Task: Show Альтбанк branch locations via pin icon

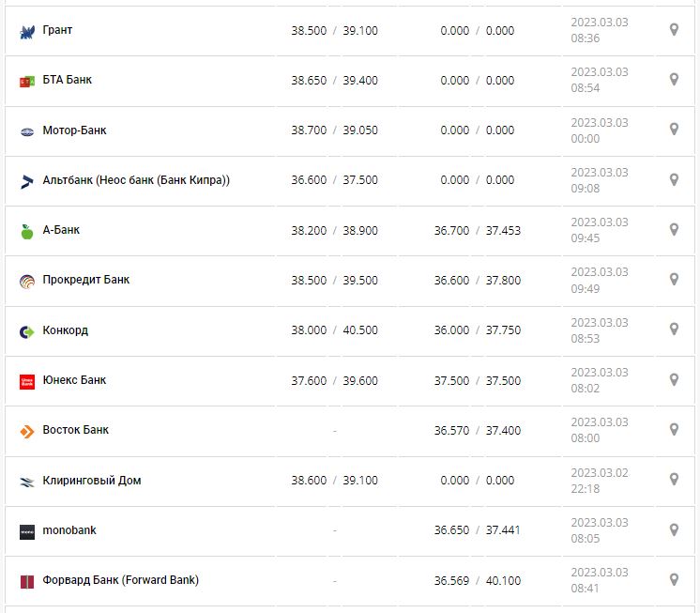Action: pos(674,179)
